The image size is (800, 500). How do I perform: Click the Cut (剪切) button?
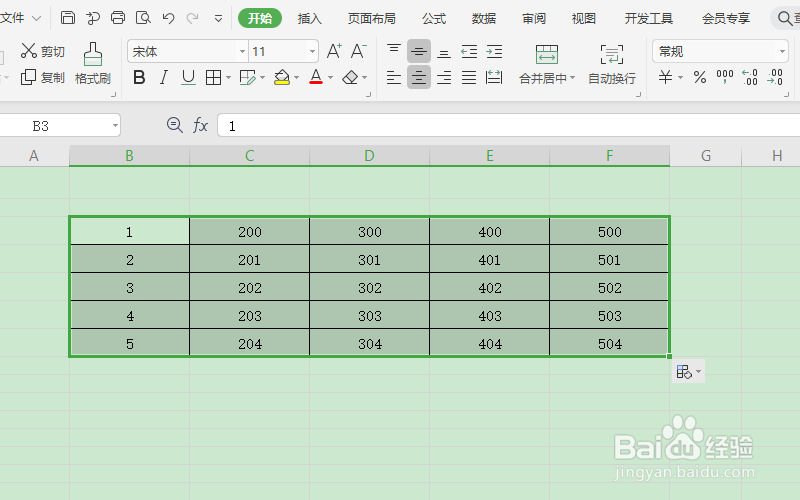tap(43, 51)
